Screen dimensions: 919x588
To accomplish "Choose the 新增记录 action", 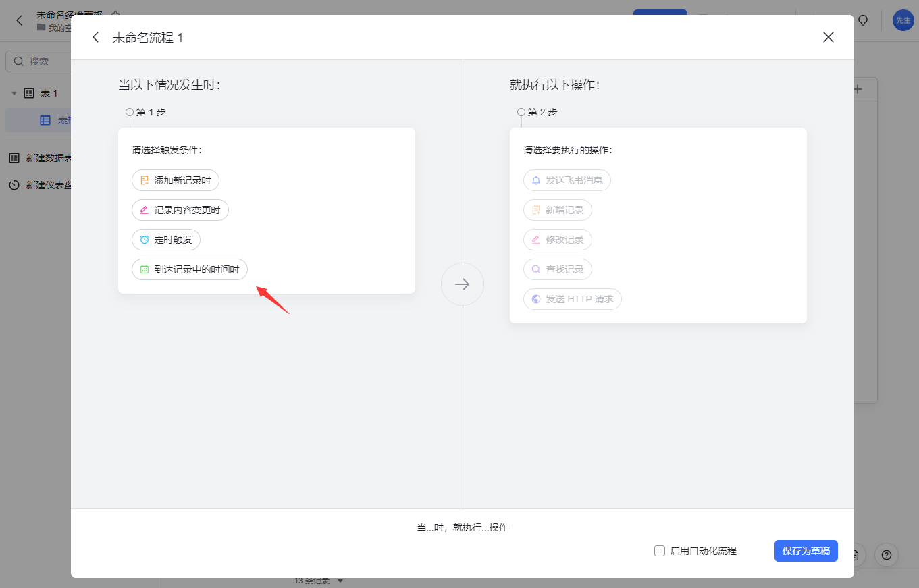I will 558,211.
